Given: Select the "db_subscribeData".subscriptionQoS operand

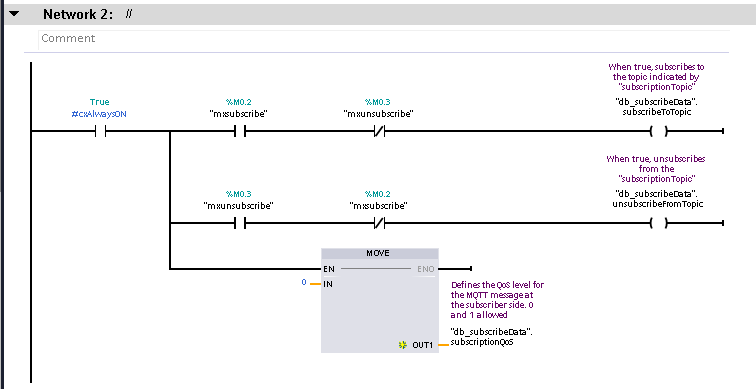Looking at the screenshot, I should (x=491, y=337).
